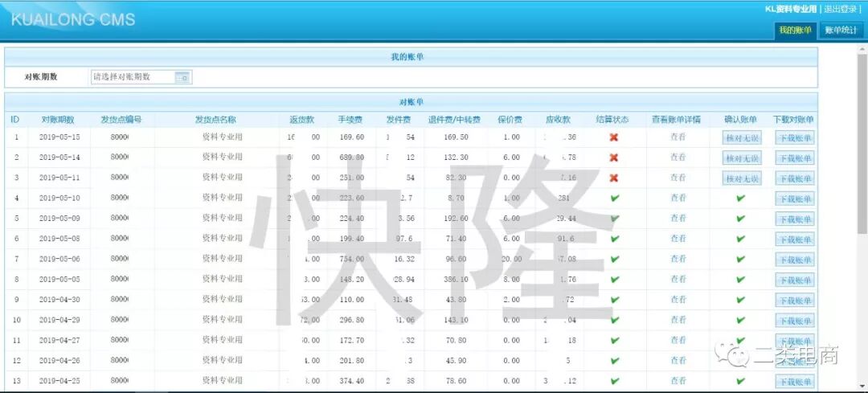
Task: Click 确认账单 green check in 2019-04-25 row
Action: click(741, 381)
